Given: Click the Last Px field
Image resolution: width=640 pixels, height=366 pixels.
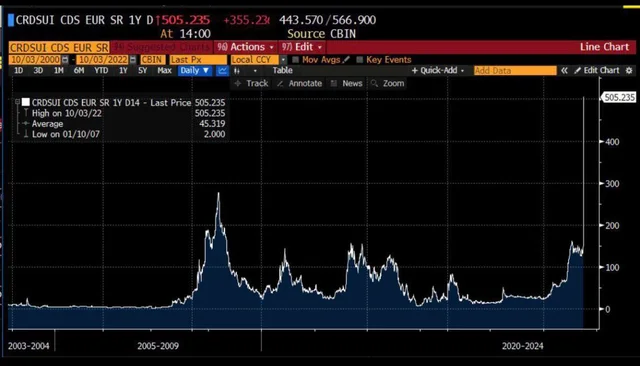Looking at the screenshot, I should click(198, 60).
